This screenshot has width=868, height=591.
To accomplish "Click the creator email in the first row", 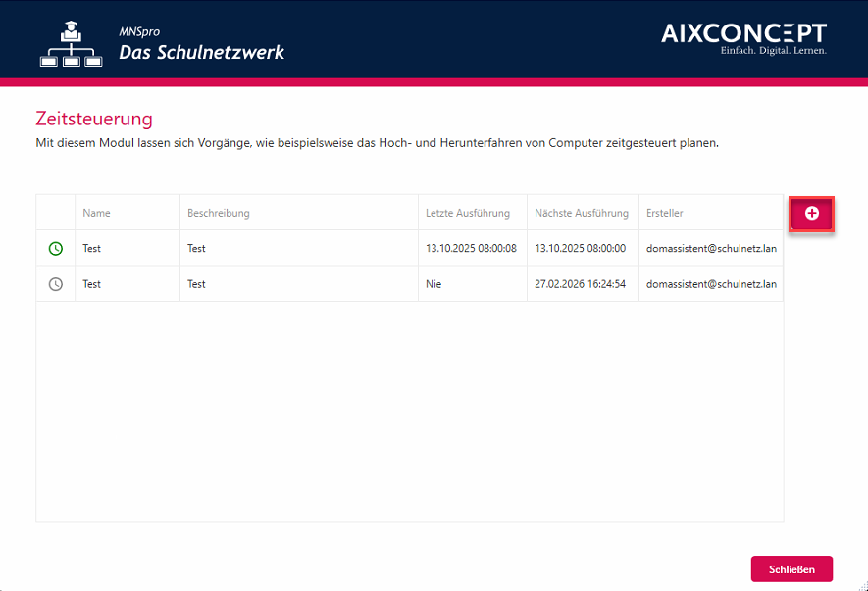I will point(711,249).
